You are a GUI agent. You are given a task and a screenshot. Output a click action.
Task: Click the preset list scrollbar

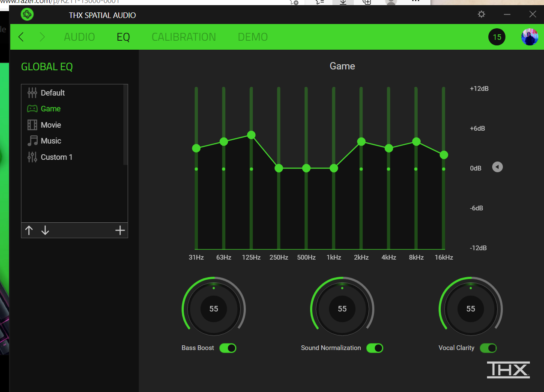coord(126,125)
